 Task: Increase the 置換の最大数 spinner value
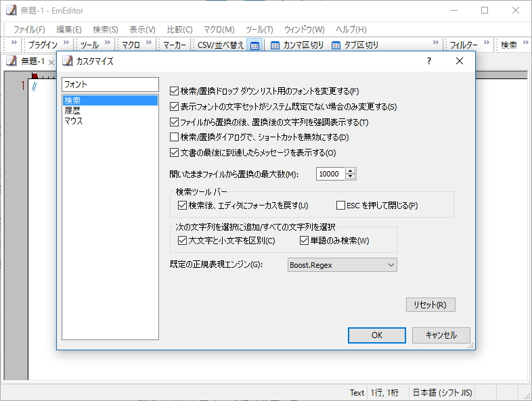coord(351,171)
